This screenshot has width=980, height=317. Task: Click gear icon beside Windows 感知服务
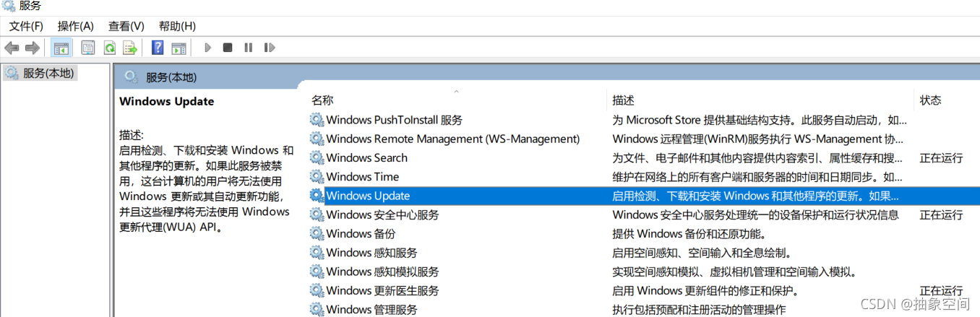click(317, 253)
